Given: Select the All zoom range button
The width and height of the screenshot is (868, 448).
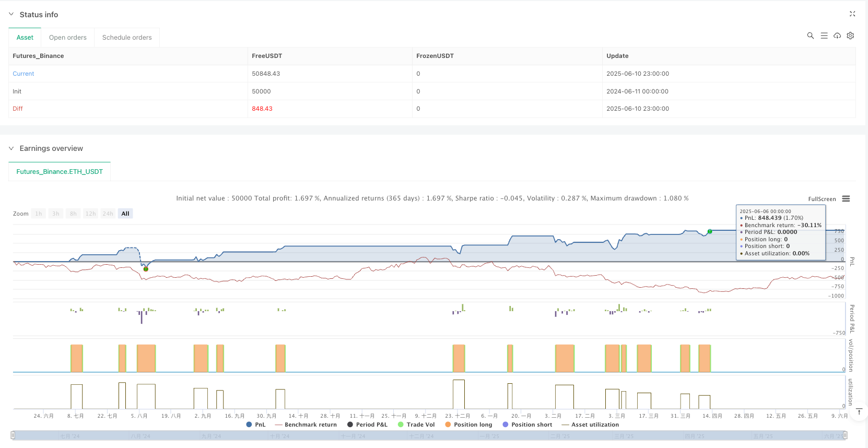Looking at the screenshot, I should pyautogui.click(x=125, y=214).
